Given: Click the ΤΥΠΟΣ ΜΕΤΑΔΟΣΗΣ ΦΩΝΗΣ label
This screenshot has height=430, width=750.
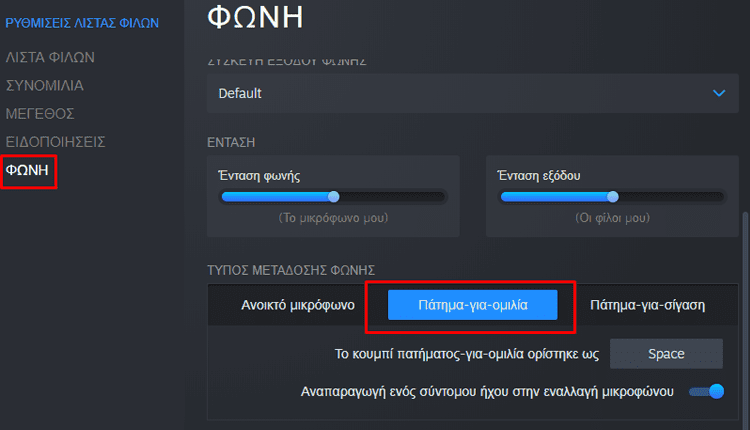Looking at the screenshot, I should [291, 270].
